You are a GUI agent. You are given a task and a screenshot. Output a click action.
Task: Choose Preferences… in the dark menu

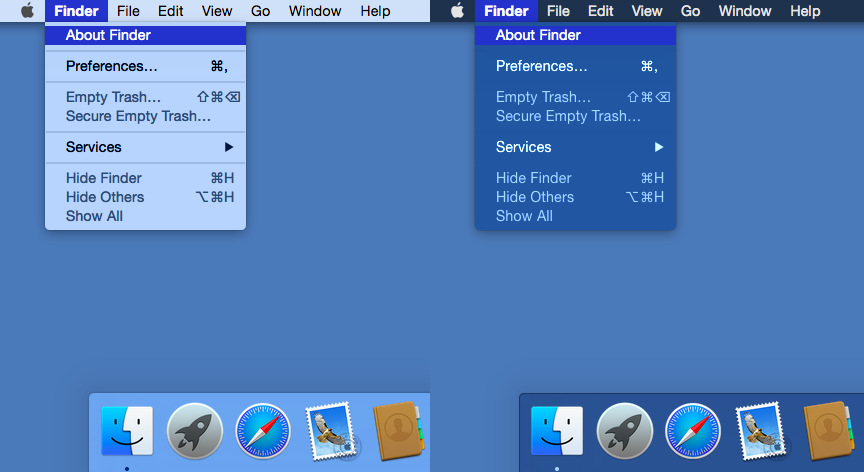click(575, 66)
